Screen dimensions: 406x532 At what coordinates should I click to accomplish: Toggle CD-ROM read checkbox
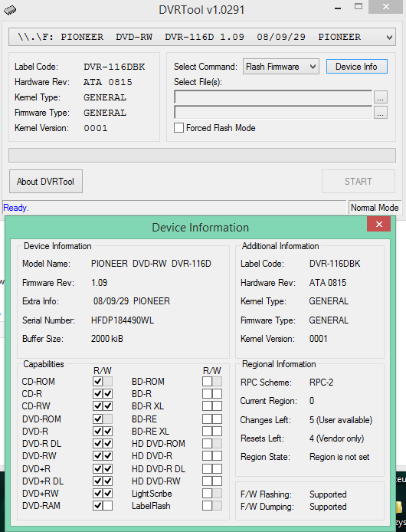coord(98,381)
